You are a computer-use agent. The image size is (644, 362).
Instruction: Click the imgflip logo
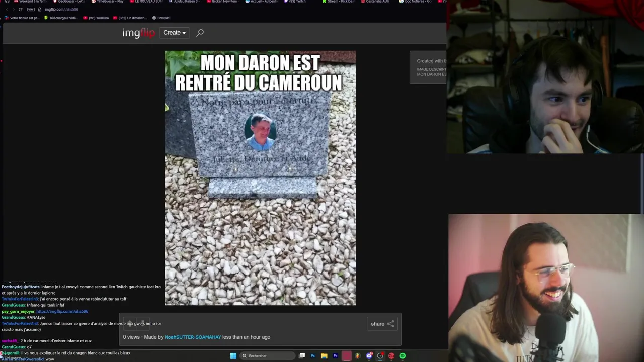138,33
